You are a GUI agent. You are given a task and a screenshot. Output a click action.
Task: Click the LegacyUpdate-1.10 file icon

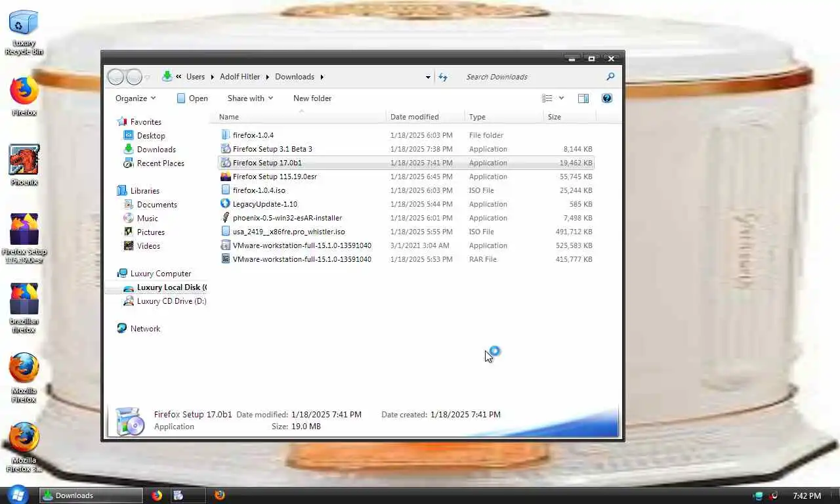(226, 204)
